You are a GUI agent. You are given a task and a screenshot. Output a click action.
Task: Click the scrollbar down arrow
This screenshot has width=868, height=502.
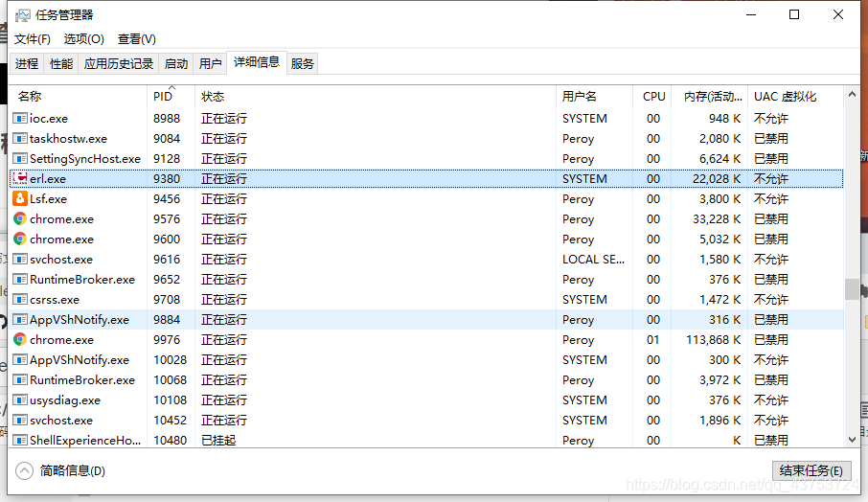tap(852, 440)
